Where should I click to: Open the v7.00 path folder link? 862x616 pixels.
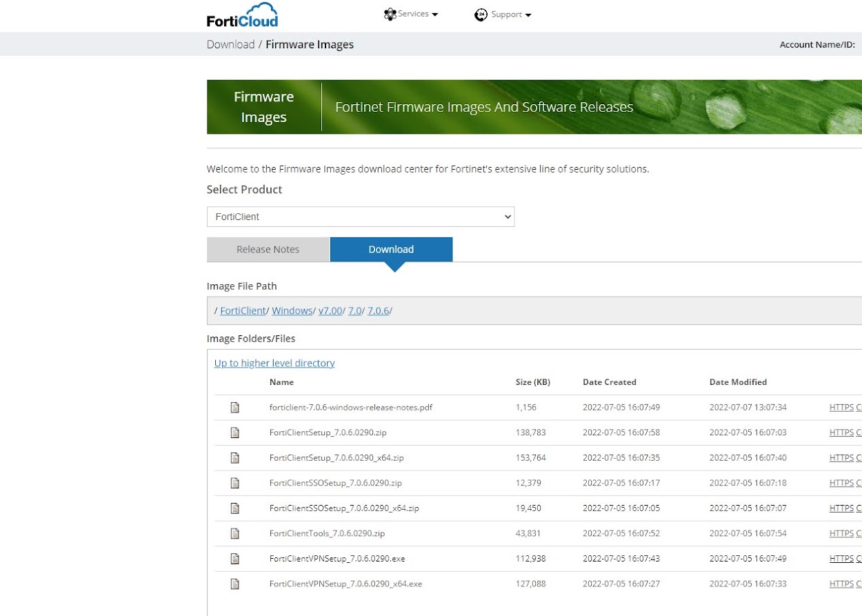[x=330, y=311]
